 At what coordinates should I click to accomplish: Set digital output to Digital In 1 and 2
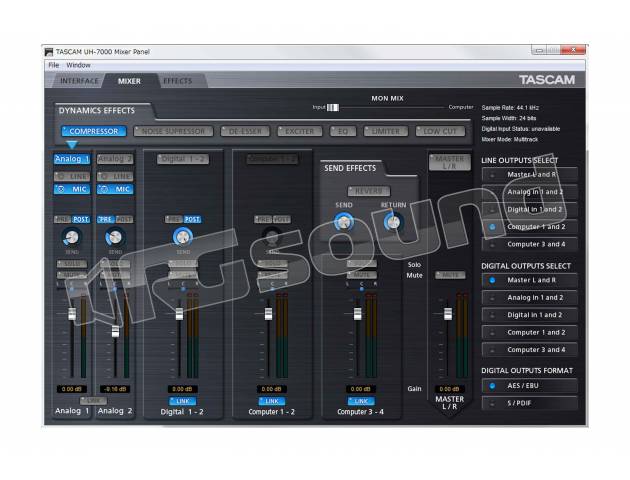[x=530, y=315]
